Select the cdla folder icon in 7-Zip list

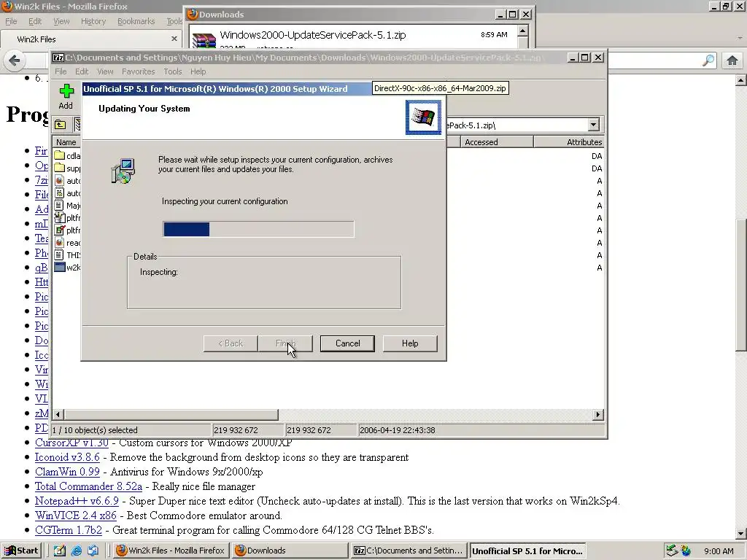[59, 155]
